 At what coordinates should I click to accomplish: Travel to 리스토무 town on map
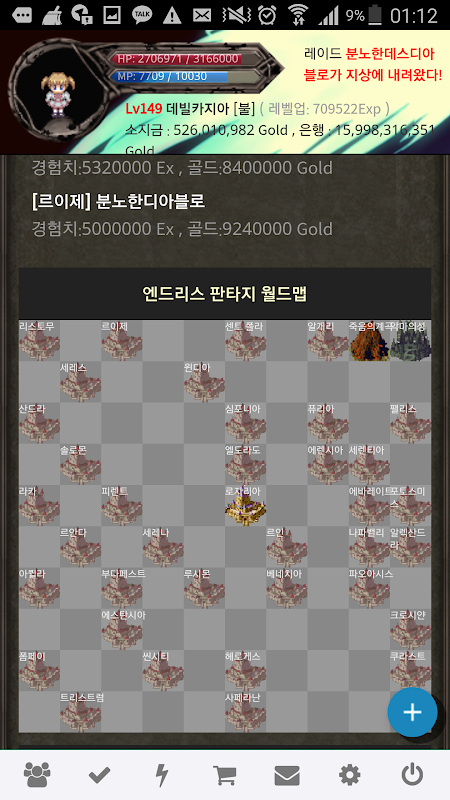[x=39, y=340]
